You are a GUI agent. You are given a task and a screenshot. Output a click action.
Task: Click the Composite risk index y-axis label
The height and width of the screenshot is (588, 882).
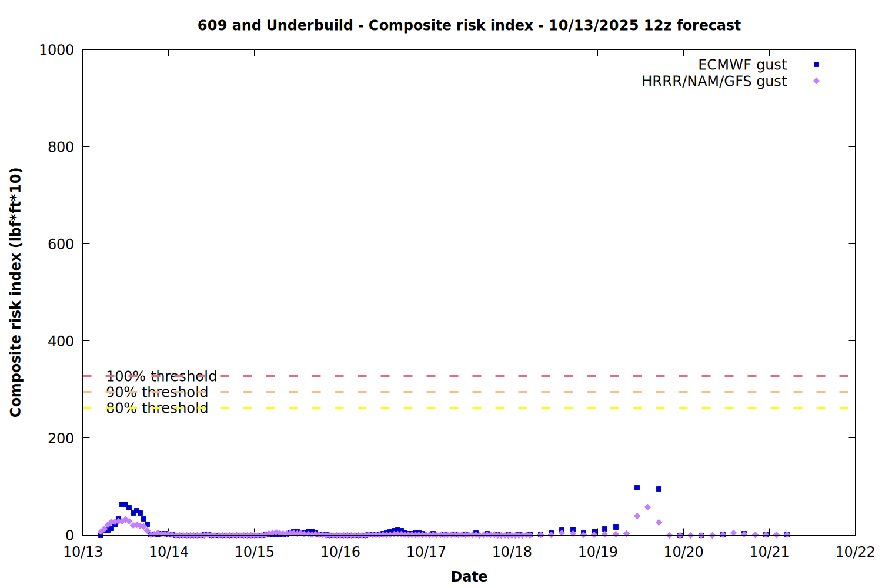point(16,292)
